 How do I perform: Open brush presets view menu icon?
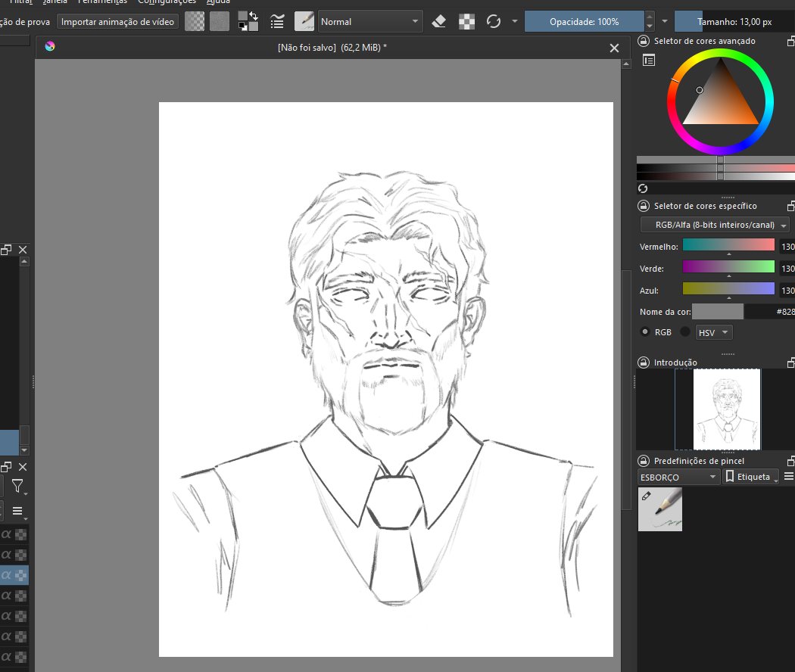pos(788,477)
